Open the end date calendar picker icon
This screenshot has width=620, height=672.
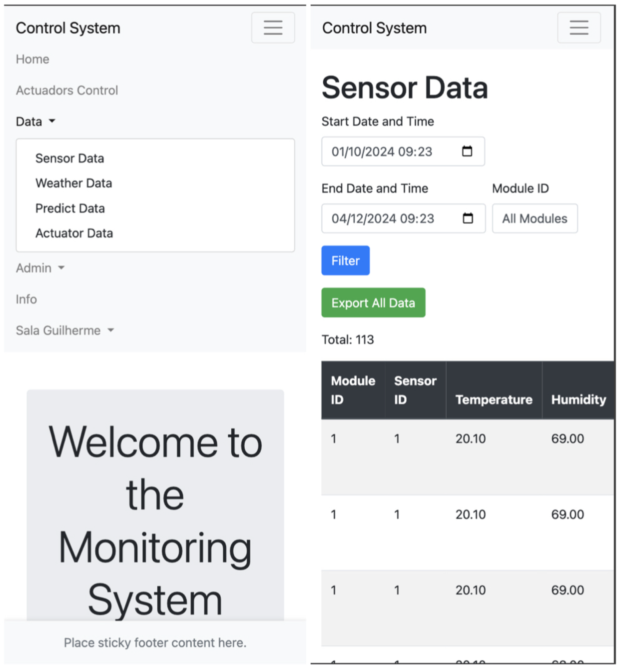468,218
